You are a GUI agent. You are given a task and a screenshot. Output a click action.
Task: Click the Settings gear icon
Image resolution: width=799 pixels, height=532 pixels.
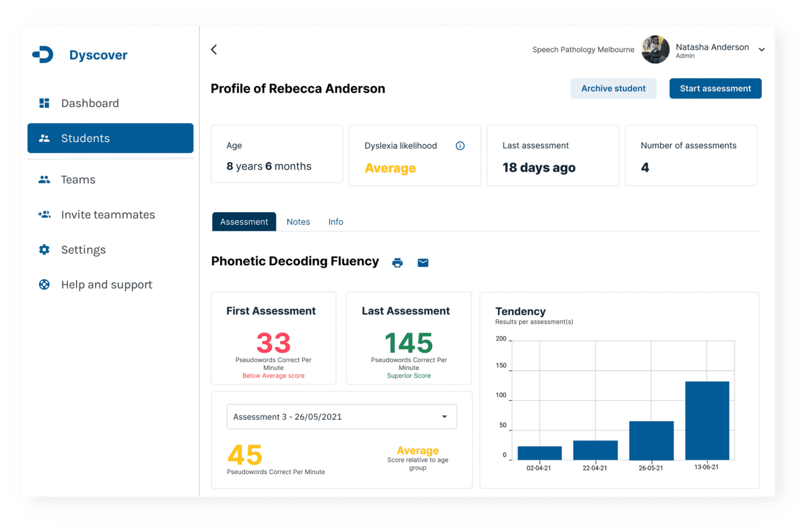click(x=44, y=250)
